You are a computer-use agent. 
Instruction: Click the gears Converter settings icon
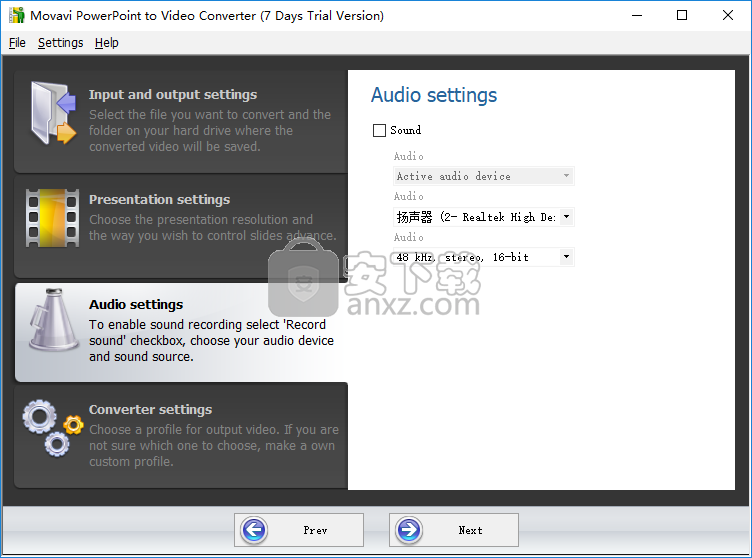[53, 427]
